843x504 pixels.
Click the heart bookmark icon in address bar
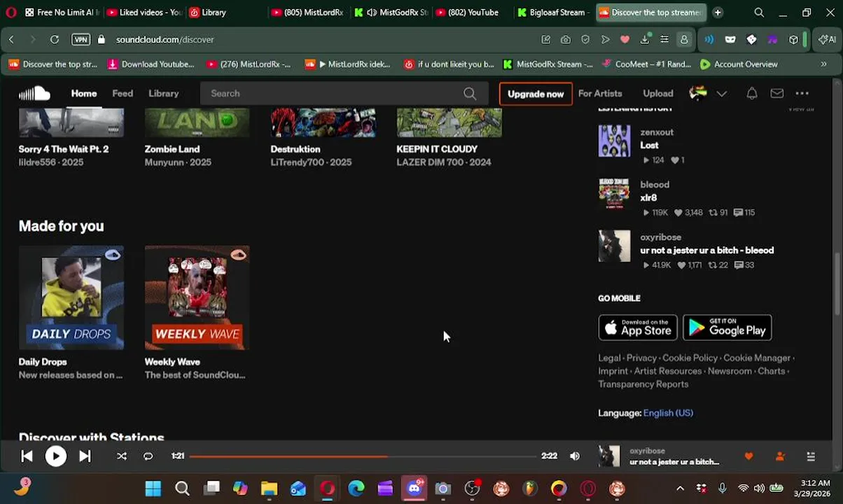click(625, 40)
